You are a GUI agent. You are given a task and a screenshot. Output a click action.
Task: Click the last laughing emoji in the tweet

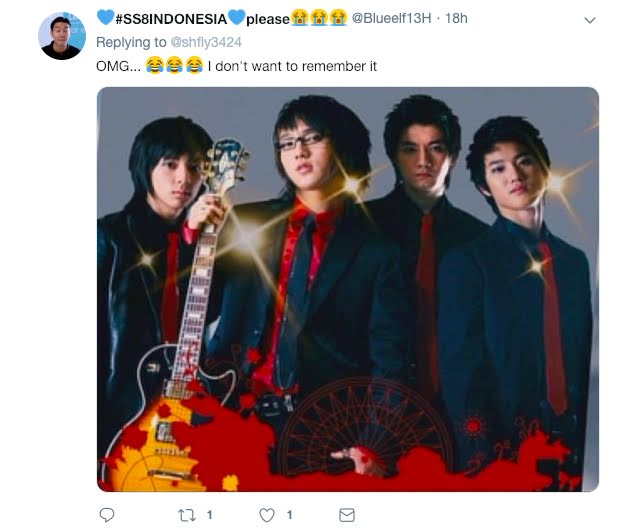point(194,65)
